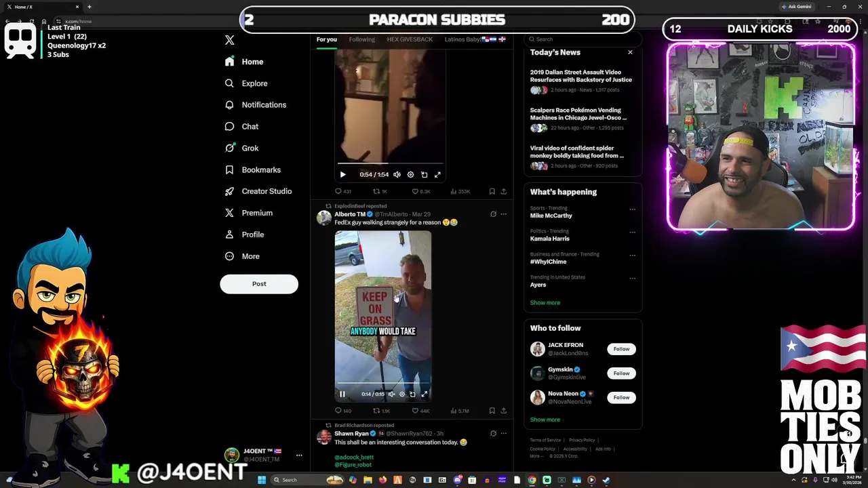Switch to the Following tab
The height and width of the screenshot is (488, 868).
click(x=361, y=39)
